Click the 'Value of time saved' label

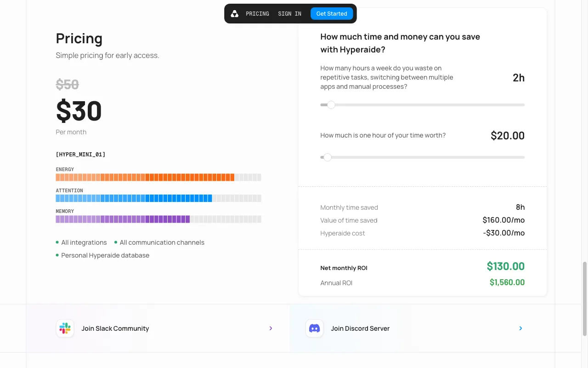pos(349,220)
